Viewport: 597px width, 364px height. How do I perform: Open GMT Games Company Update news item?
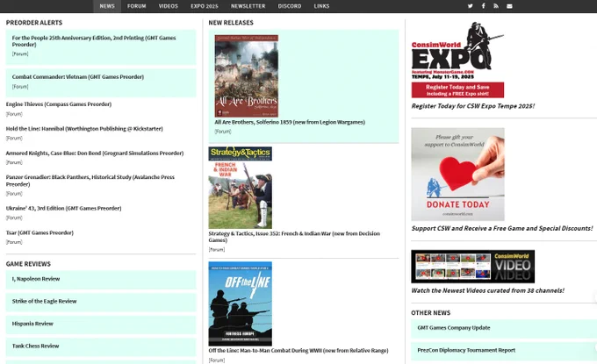point(454,328)
